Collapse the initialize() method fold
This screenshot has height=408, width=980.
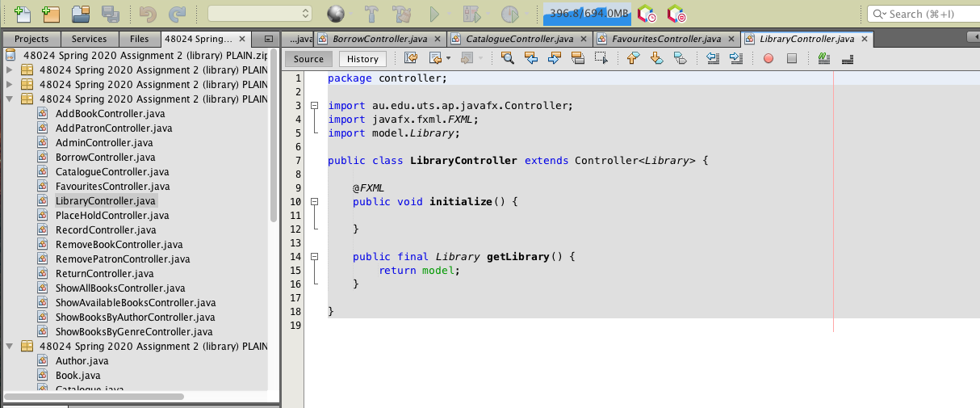(x=314, y=202)
